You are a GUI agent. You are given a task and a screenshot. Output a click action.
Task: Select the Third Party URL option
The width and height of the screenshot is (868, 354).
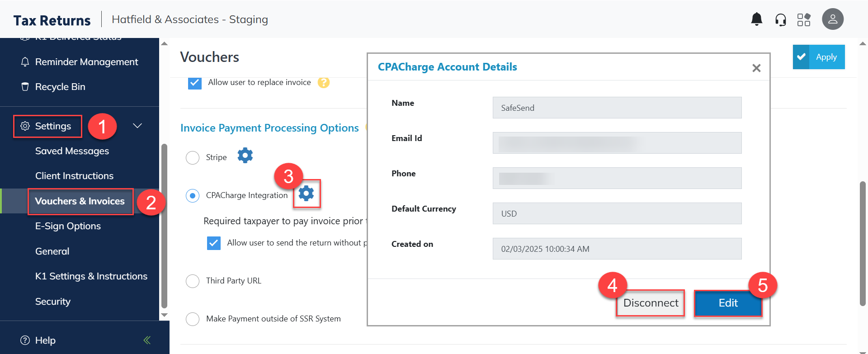coord(193,281)
